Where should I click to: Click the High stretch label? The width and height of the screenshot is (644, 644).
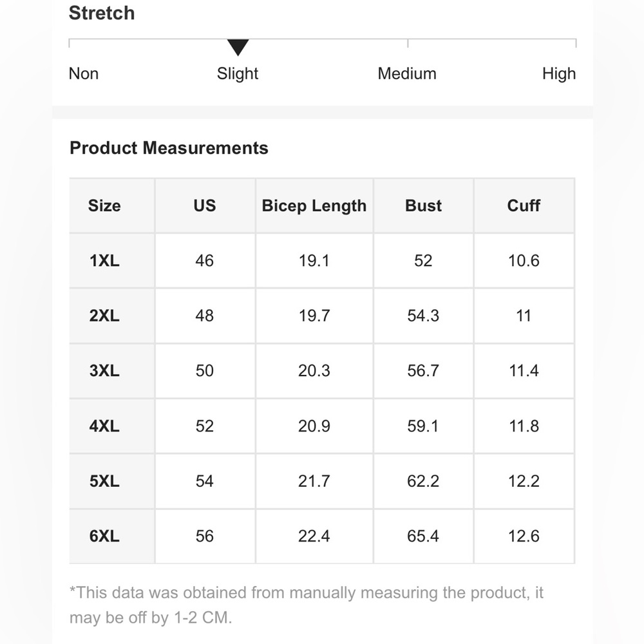point(558,73)
